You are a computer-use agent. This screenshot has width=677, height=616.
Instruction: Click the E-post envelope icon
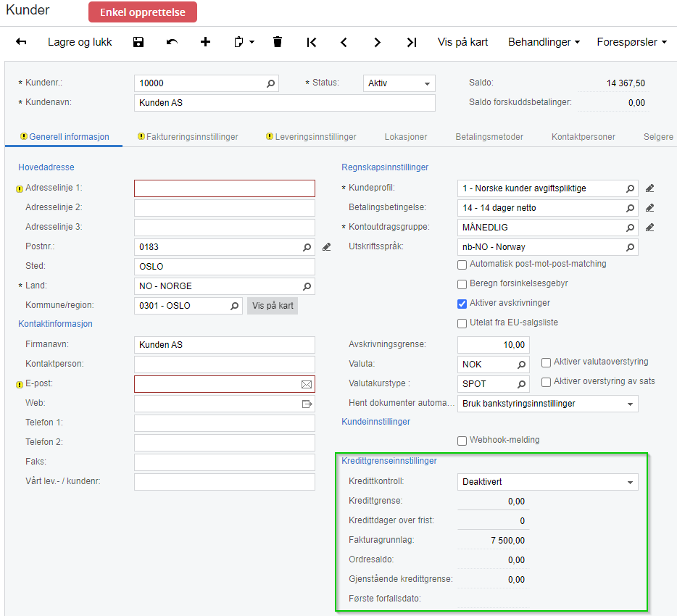pos(307,384)
